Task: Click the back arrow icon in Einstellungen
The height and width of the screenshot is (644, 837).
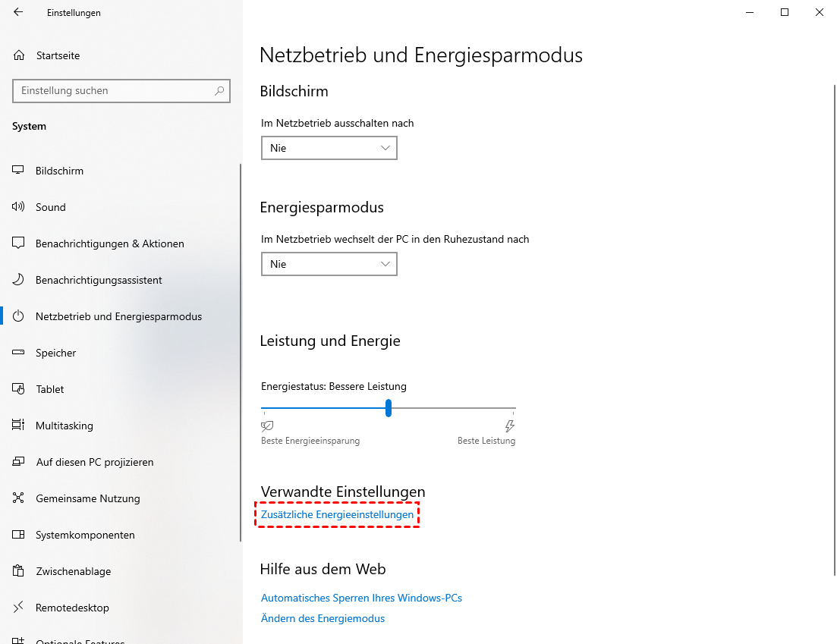Action: tap(18, 12)
